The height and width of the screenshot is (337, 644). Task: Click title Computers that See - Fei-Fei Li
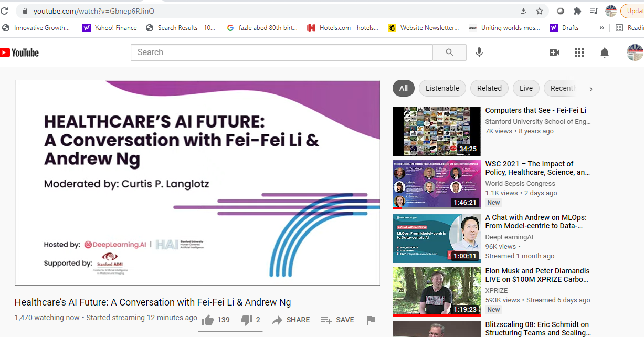coord(536,110)
